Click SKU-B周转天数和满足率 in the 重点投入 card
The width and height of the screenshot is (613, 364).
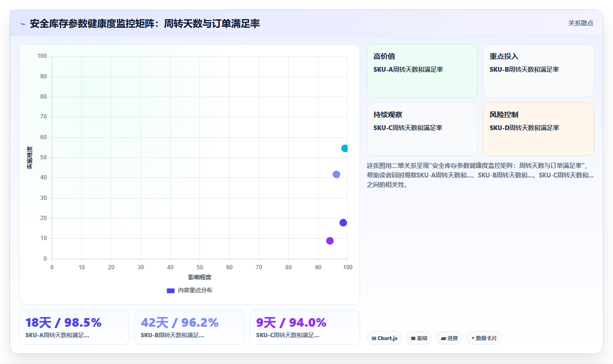(524, 69)
